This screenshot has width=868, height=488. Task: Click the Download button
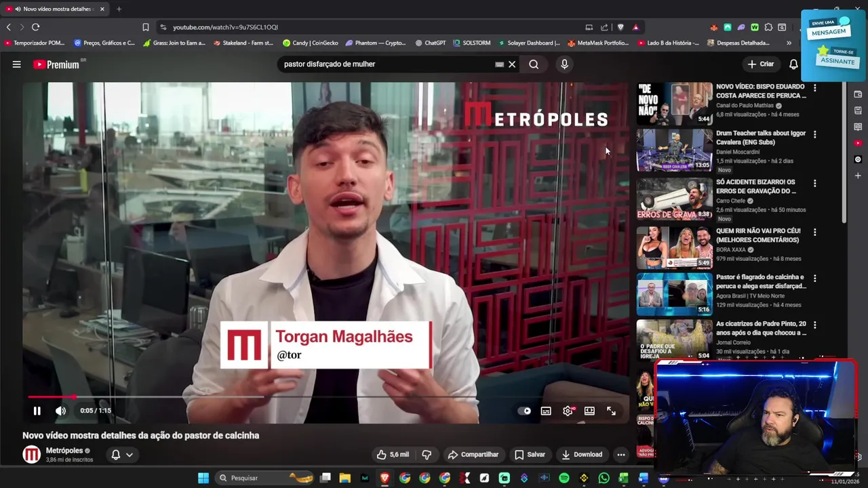582,455
